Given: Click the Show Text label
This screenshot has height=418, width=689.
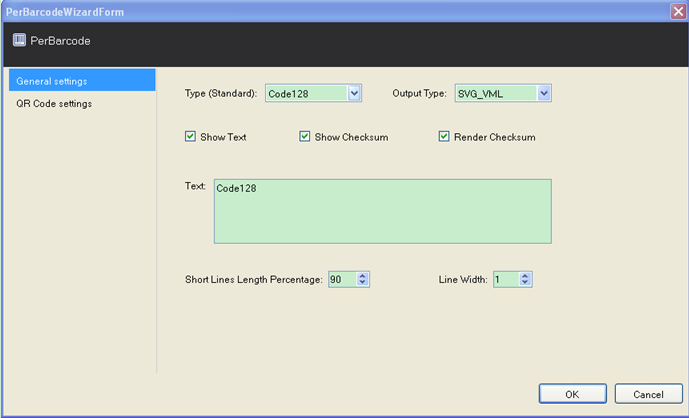Looking at the screenshot, I should pyautogui.click(x=223, y=137).
